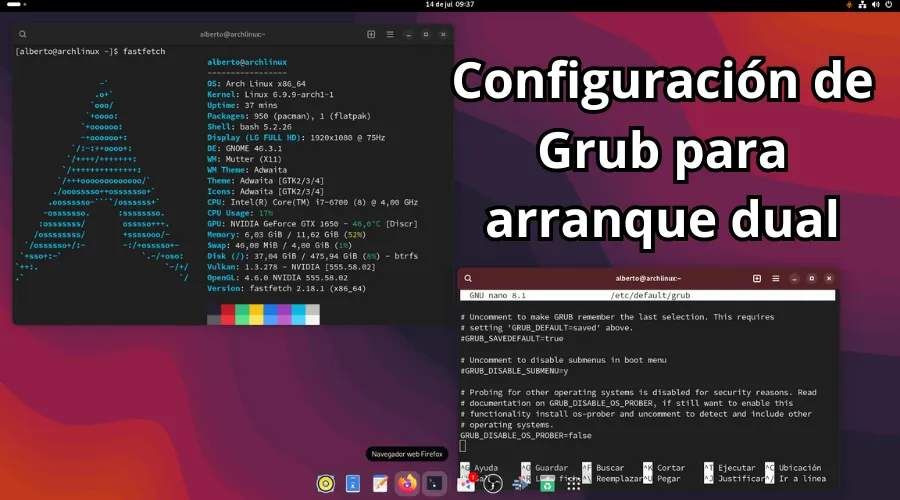Click the Shell: bash 5.2.26 line

point(249,127)
